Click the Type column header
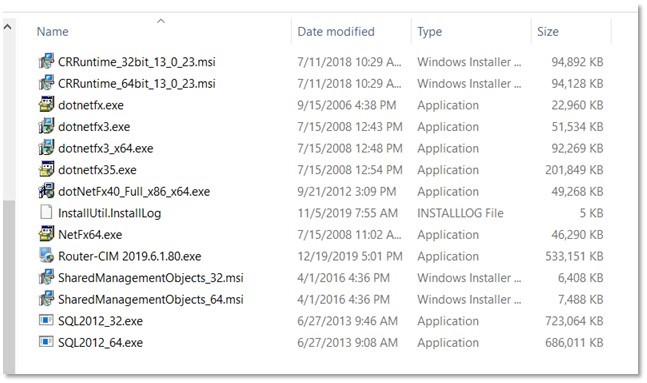Screen dimensions: 647x383 tap(430, 32)
